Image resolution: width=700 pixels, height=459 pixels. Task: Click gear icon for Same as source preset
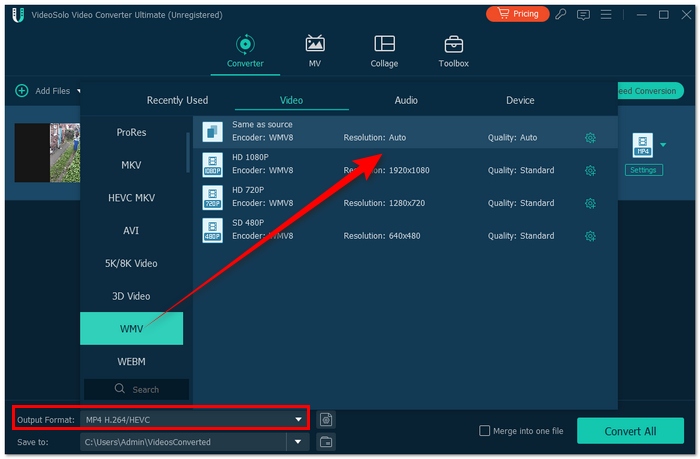590,138
